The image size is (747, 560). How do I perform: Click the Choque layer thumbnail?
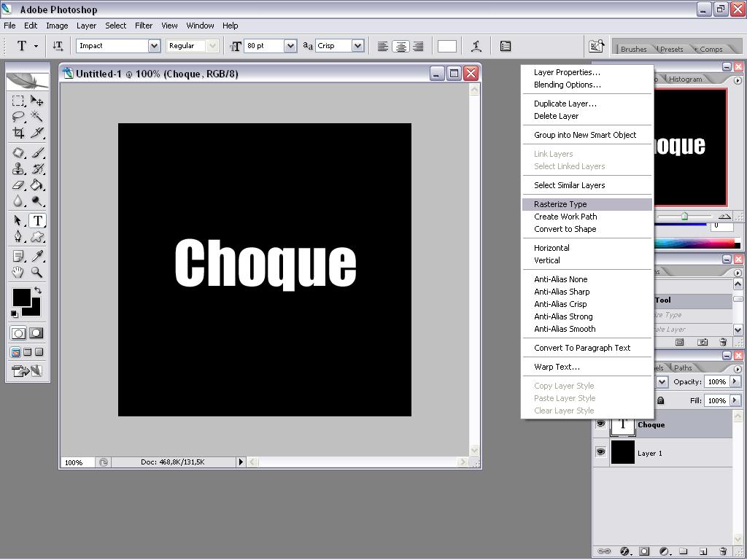[x=623, y=425]
